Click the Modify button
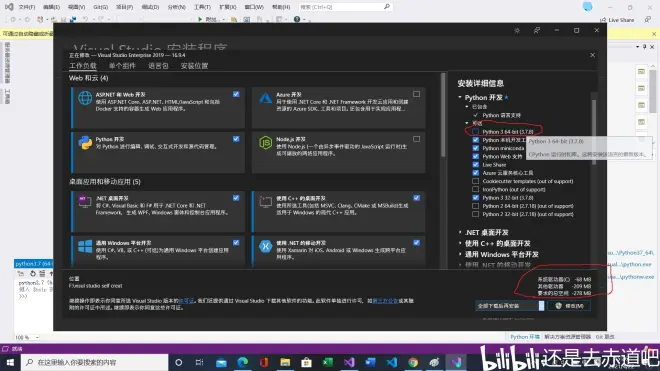This screenshot has height=371, width=660. (569, 306)
